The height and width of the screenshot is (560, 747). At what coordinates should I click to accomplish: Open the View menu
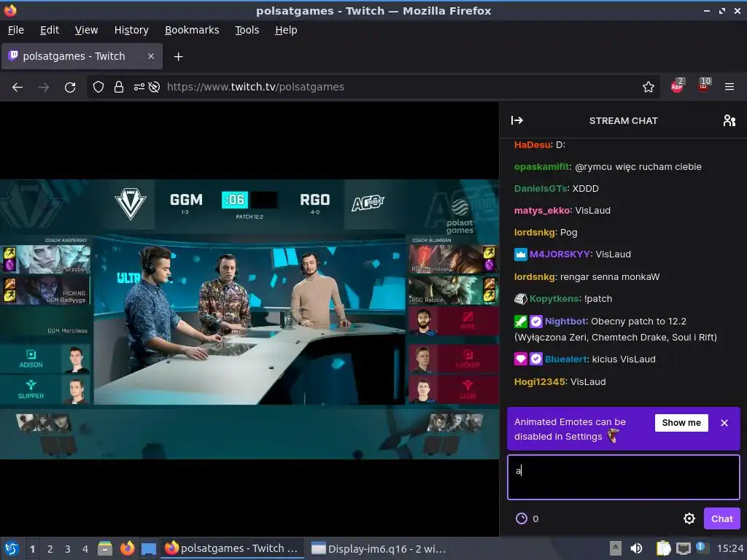click(86, 30)
